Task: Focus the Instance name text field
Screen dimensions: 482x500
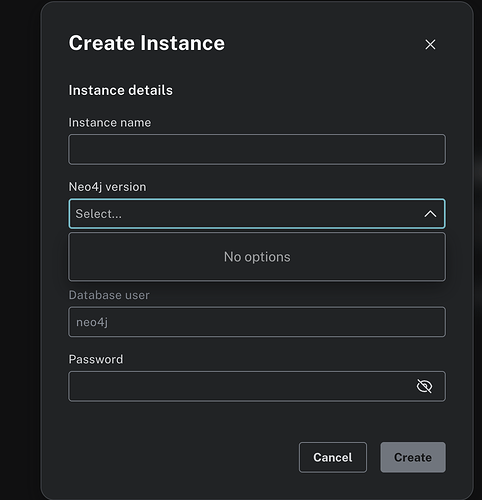Action: coord(257,149)
